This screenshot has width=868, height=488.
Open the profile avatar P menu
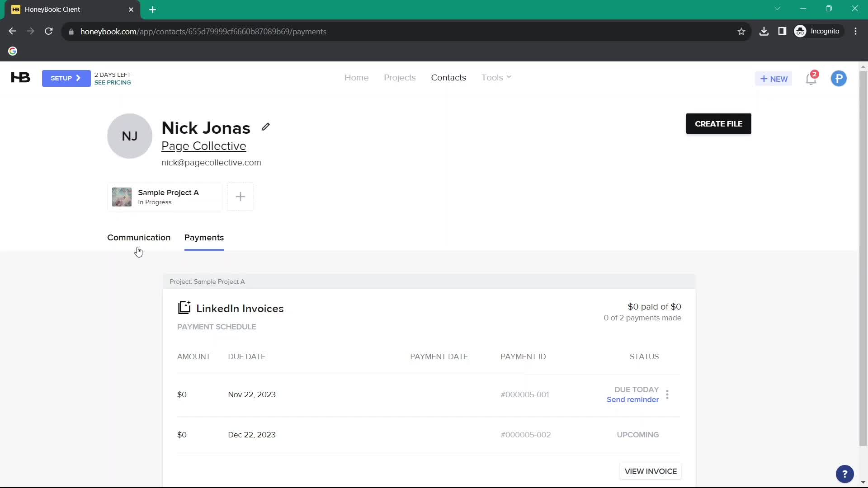coord(839,79)
